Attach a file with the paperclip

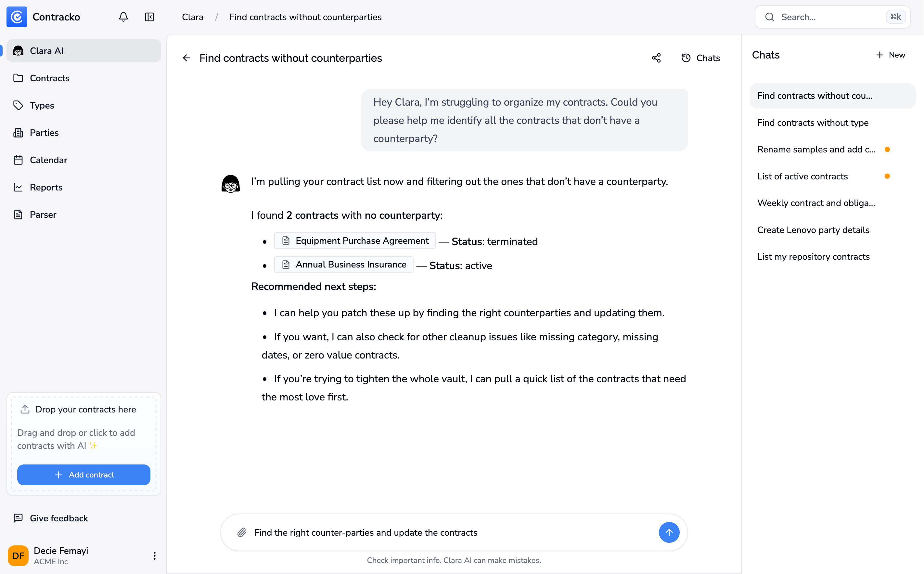click(x=241, y=533)
